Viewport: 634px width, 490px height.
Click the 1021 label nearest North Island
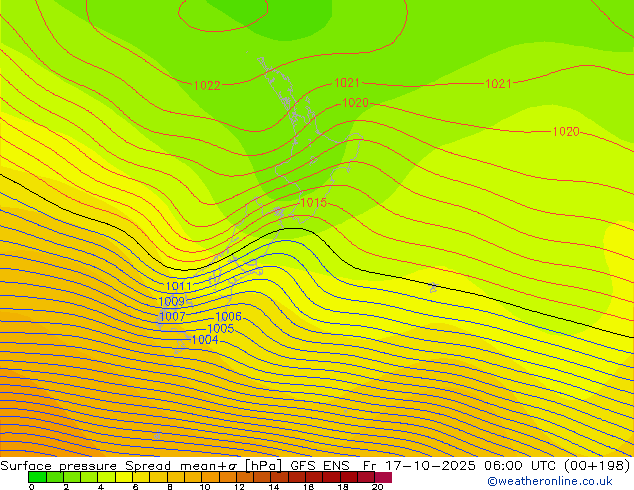(347, 82)
